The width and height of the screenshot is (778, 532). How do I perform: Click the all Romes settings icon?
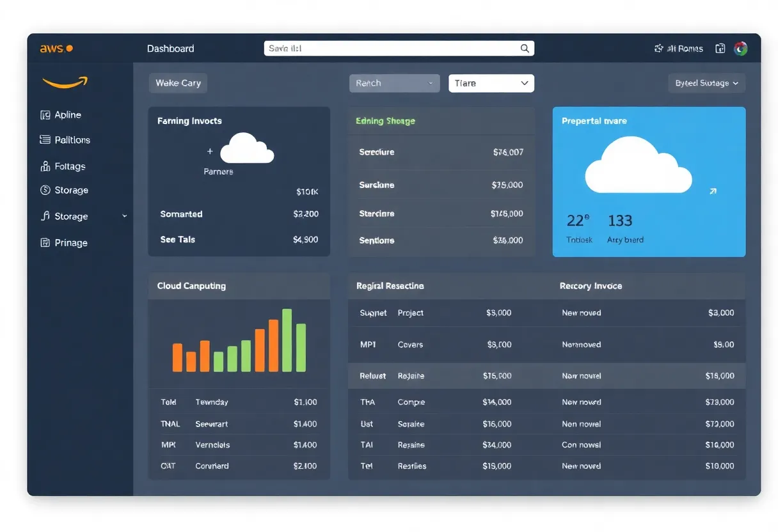pos(658,49)
